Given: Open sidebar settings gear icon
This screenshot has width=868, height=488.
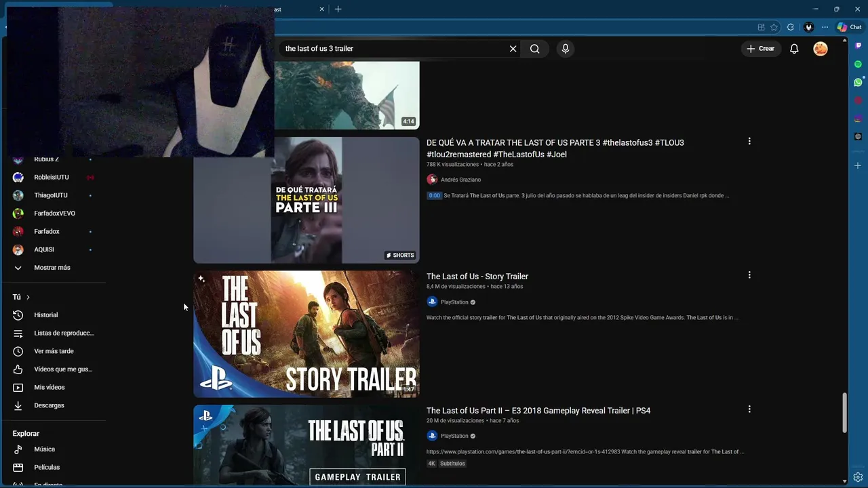Looking at the screenshot, I should [858, 477].
